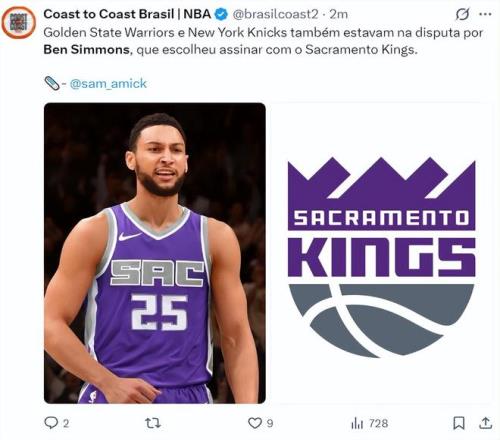Open the @sam_amick mention link
The width and height of the screenshot is (500, 440).
108,83
